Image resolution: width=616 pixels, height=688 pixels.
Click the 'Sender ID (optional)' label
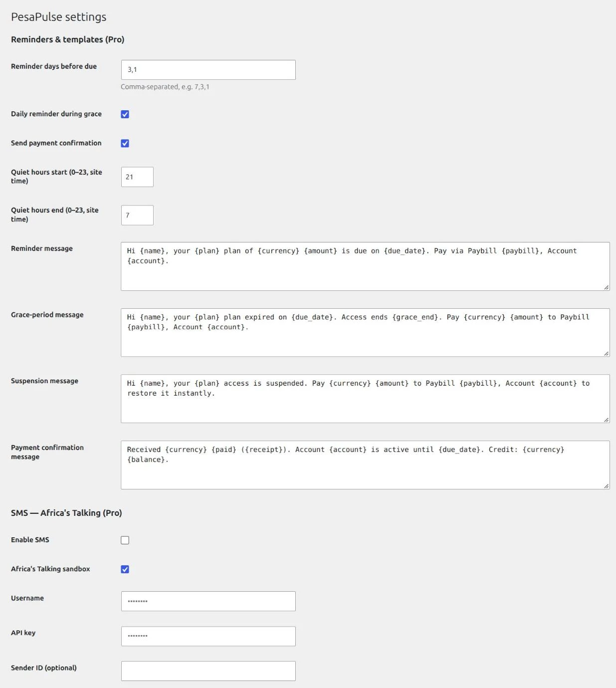click(x=44, y=668)
